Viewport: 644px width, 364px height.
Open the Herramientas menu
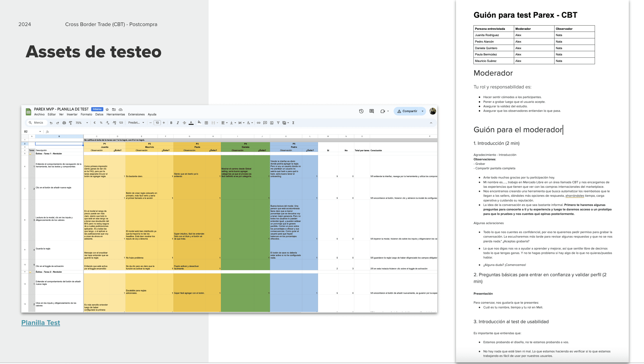116,114
